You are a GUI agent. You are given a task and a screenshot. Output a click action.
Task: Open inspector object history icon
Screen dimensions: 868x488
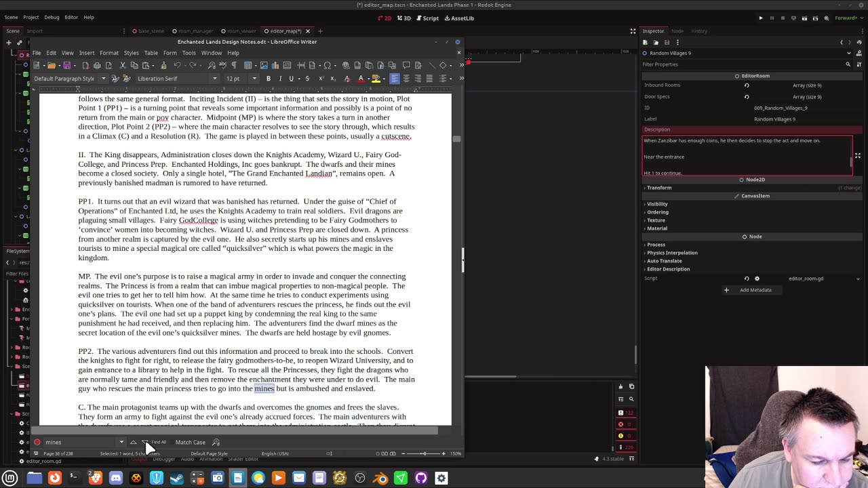pyautogui.click(x=858, y=42)
